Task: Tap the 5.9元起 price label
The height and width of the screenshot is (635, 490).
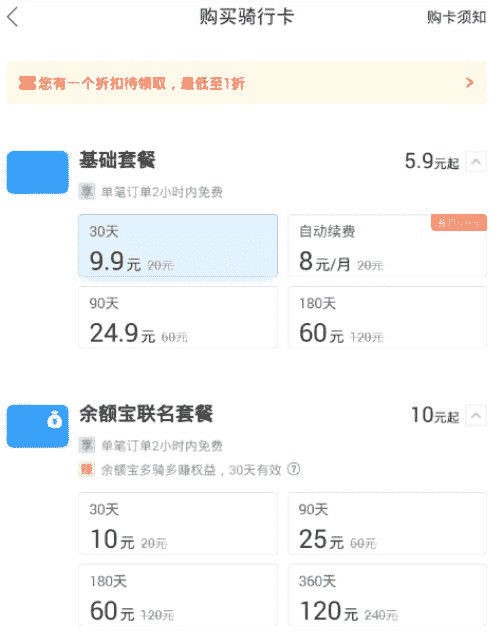Action: (x=432, y=161)
